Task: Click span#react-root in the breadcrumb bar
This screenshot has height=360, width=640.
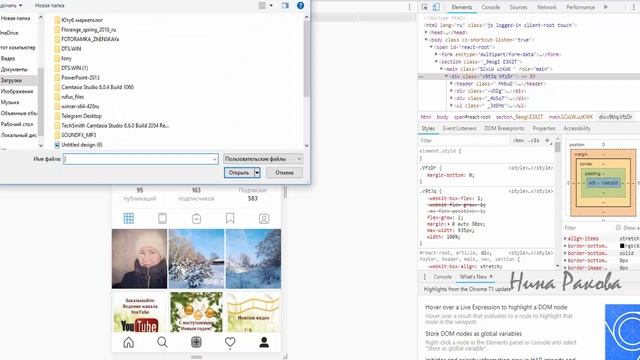Action: pos(472,117)
